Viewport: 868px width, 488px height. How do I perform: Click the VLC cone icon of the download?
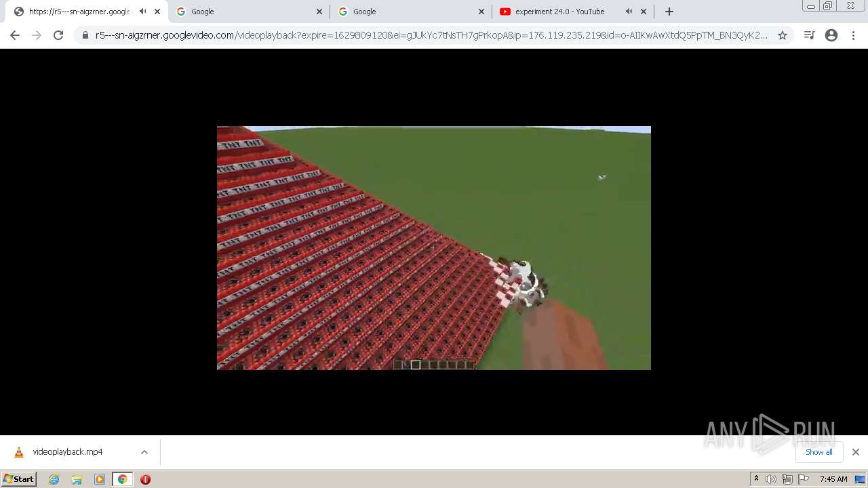point(19,452)
